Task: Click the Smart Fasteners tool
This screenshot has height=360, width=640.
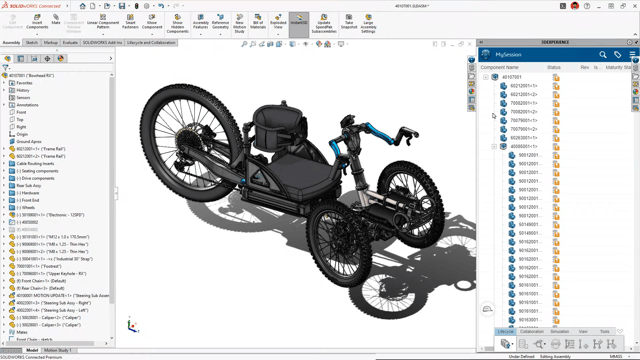Action: click(x=130, y=22)
